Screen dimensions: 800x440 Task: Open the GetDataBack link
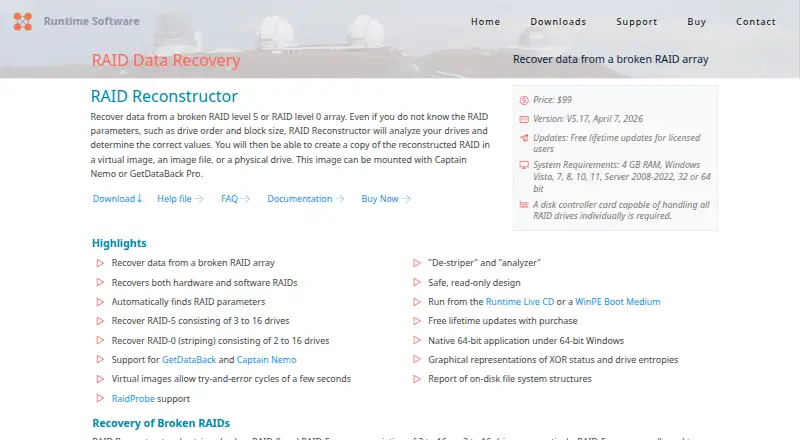[x=189, y=360]
